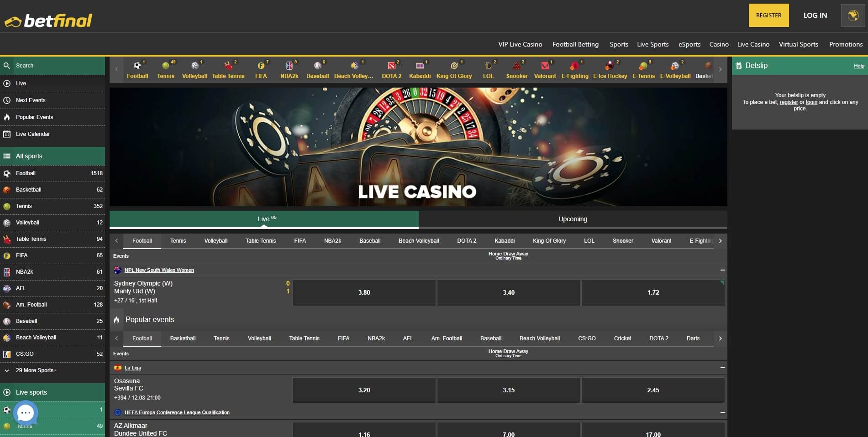Open CS:GO in All sports list
The image size is (868, 437).
pos(53,354)
